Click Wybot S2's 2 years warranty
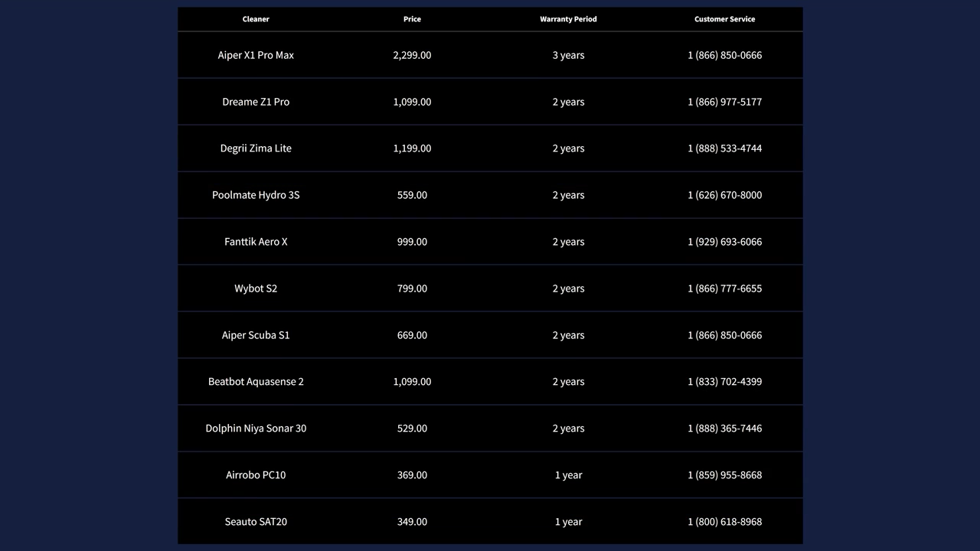The width and height of the screenshot is (980, 551). (568, 289)
